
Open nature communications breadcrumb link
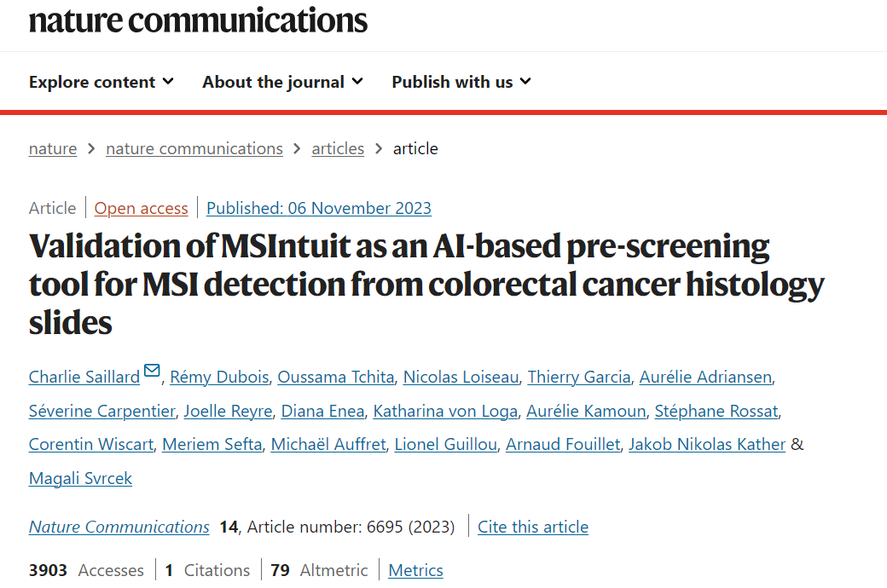coord(194,148)
